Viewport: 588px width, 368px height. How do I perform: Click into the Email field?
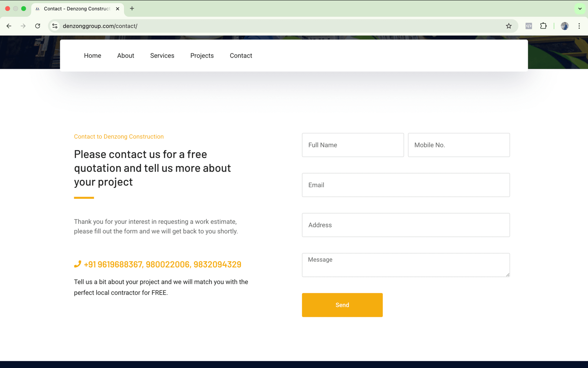click(x=405, y=185)
